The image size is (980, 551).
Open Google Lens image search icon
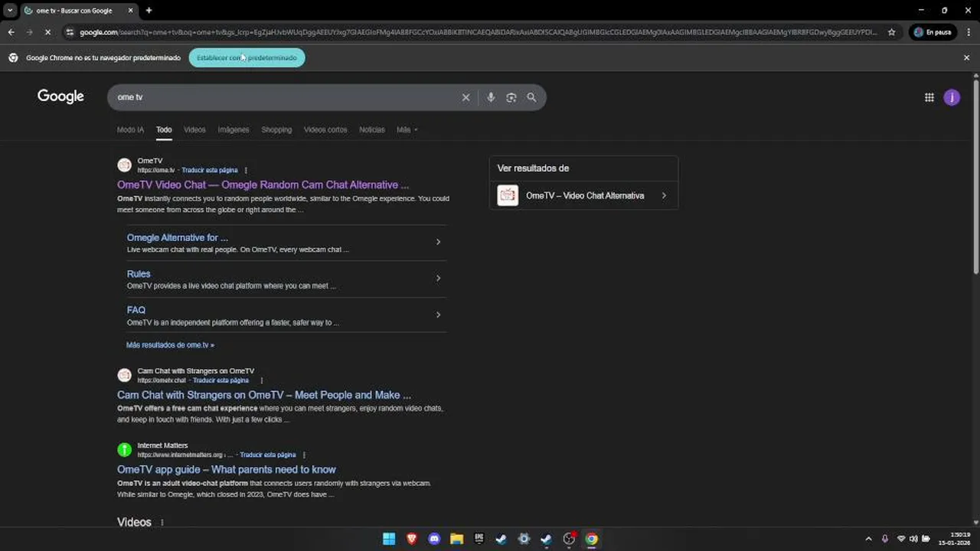(511, 97)
